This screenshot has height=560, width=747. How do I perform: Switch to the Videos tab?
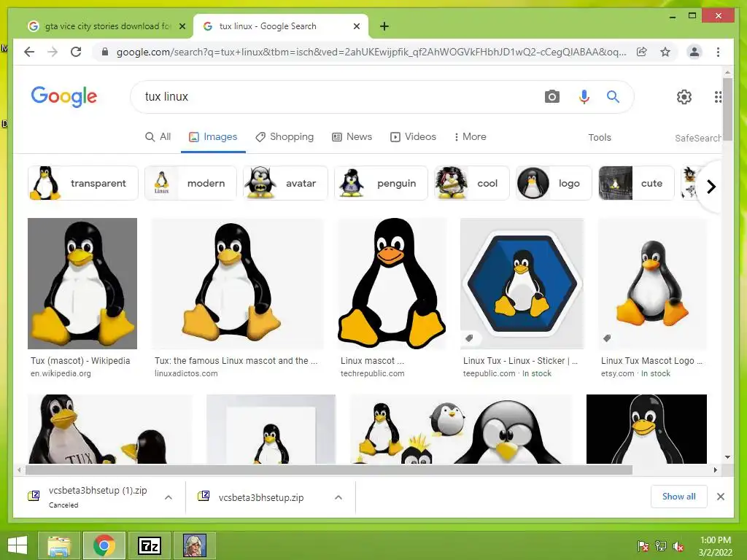(413, 136)
